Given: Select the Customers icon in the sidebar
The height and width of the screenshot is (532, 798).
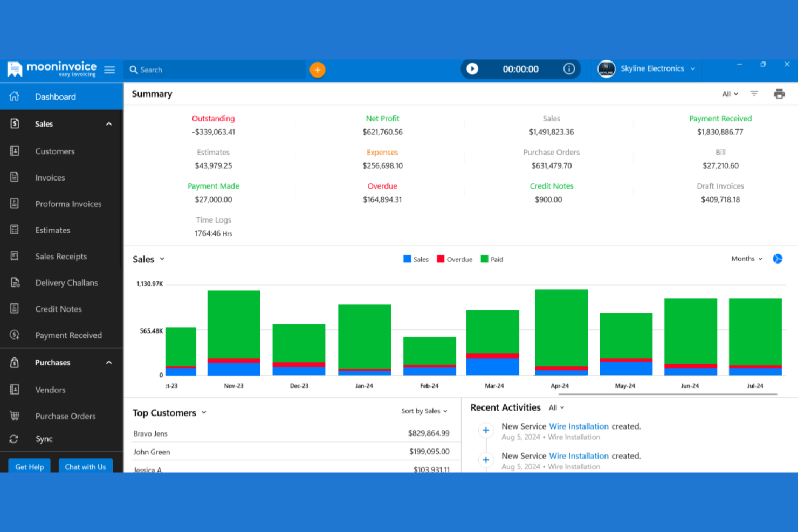Looking at the screenshot, I should 14,151.
